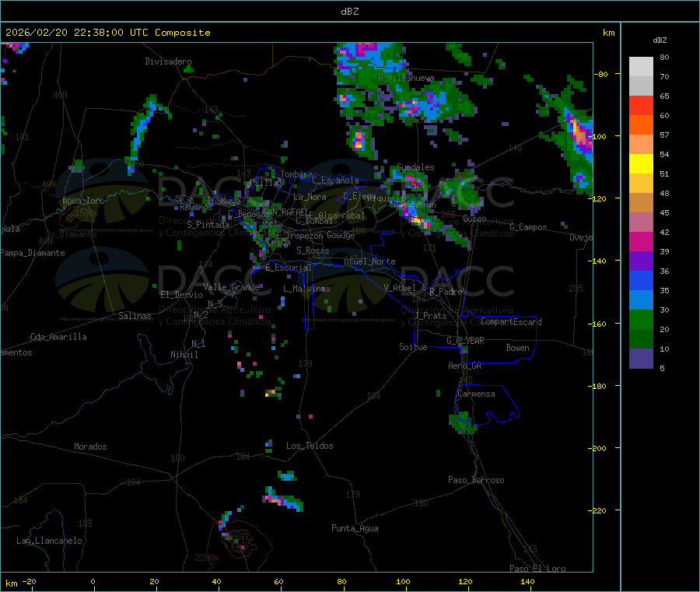Image resolution: width=700 pixels, height=592 pixels.
Task: Click the Punta_Agua label
Action: pos(355,528)
